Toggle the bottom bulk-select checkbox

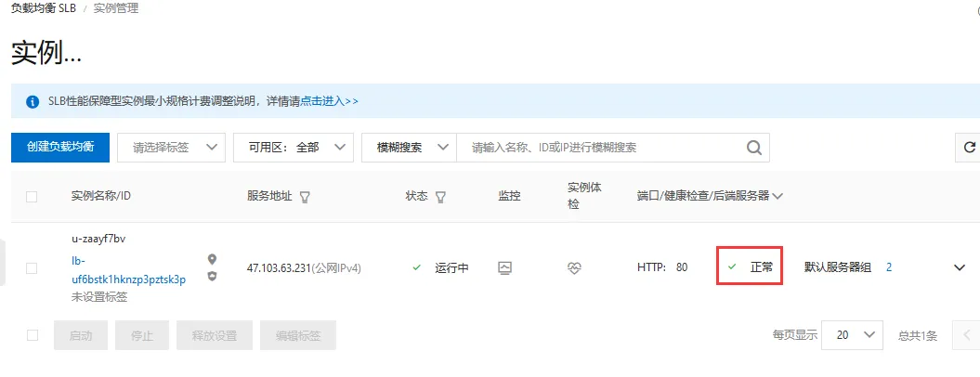click(32, 335)
